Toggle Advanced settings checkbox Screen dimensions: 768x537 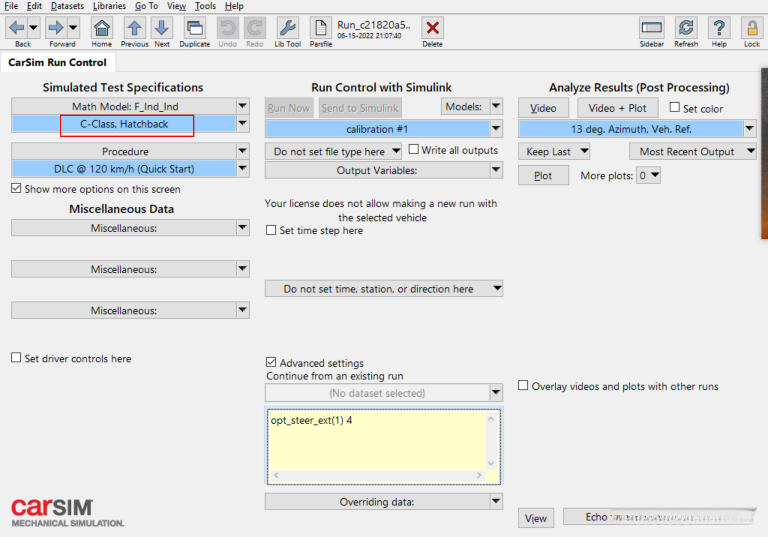point(271,363)
